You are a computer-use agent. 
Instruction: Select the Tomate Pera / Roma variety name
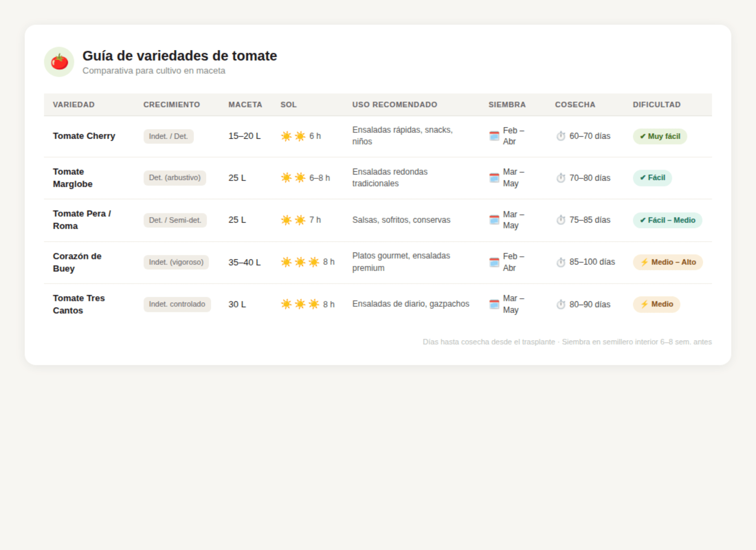pos(82,220)
